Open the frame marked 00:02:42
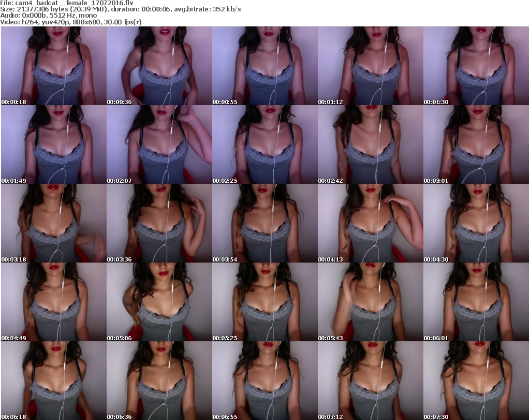 point(371,144)
